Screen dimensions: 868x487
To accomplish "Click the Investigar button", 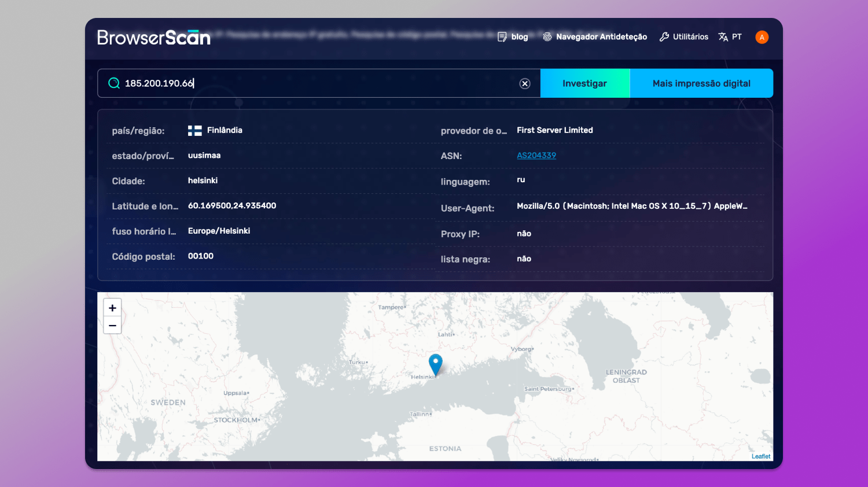I will tap(584, 83).
